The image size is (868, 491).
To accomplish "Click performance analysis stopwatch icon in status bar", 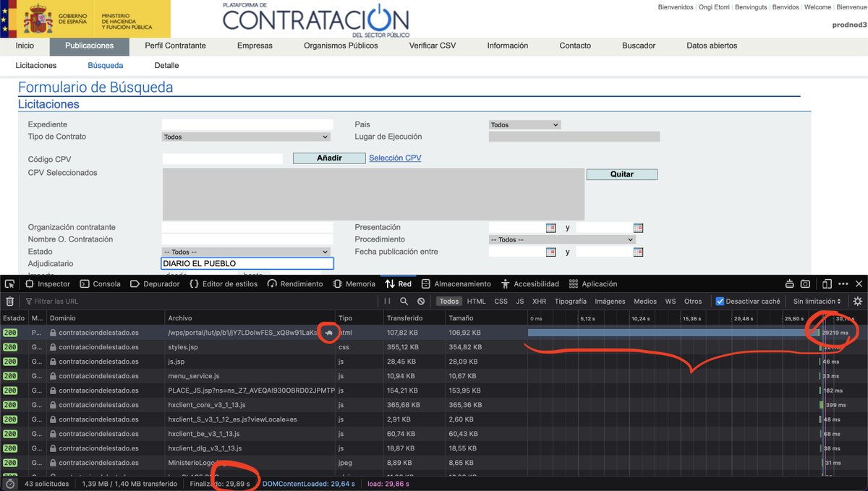I will coord(10,484).
